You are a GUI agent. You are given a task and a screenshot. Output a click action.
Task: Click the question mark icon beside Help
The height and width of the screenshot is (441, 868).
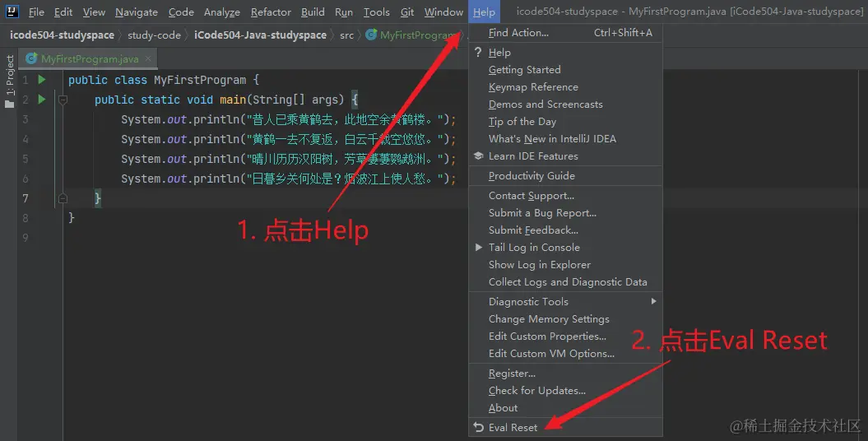click(x=478, y=52)
